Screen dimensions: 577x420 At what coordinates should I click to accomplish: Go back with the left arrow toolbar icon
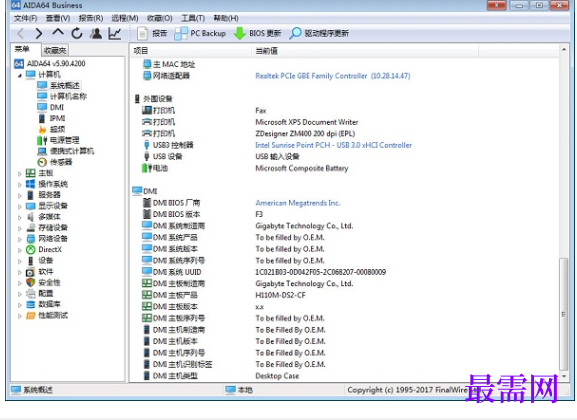pos(21,33)
